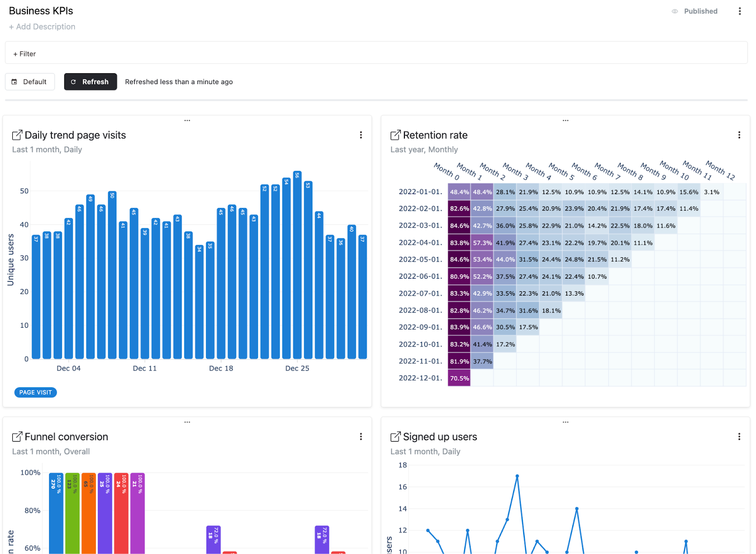The height and width of the screenshot is (554, 756).
Task: Open Daily trend page visits options menu
Action: click(x=361, y=135)
